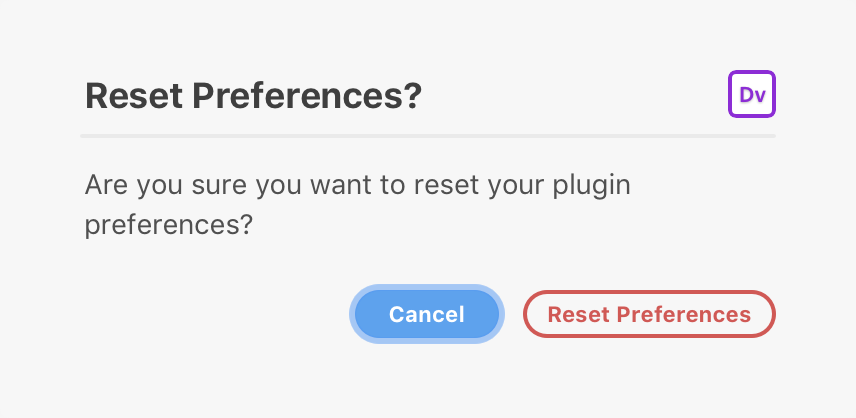Click "plugin" in the confirmation text
This screenshot has width=856, height=418.
tap(592, 186)
